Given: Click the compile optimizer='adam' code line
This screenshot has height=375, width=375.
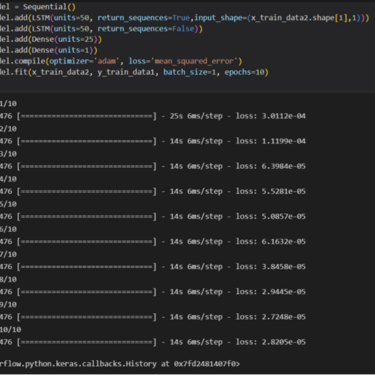Looking at the screenshot, I should coord(121,61).
